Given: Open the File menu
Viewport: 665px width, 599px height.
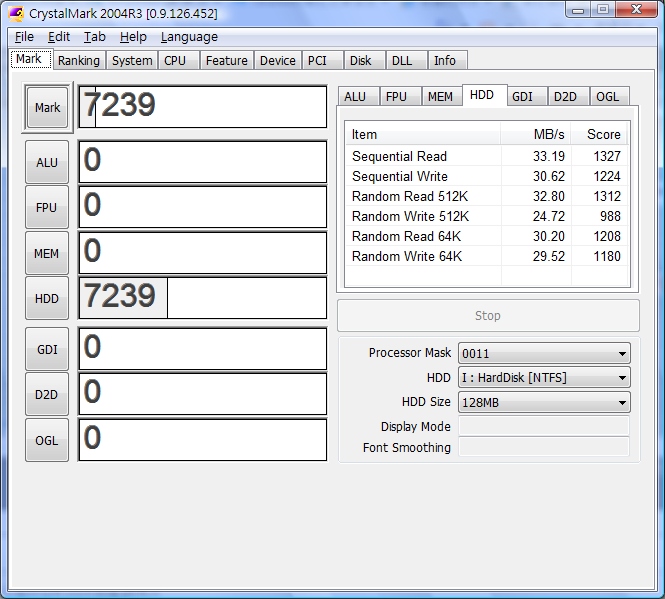Looking at the screenshot, I should click(x=24, y=37).
